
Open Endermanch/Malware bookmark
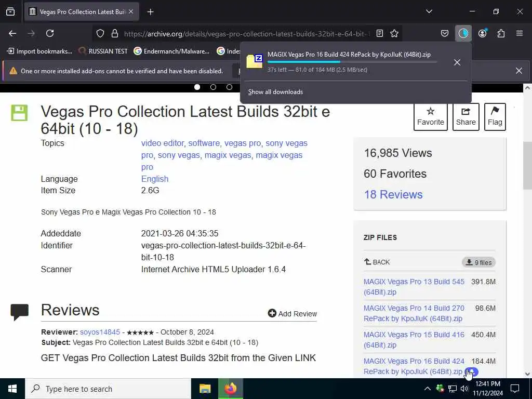tap(171, 51)
